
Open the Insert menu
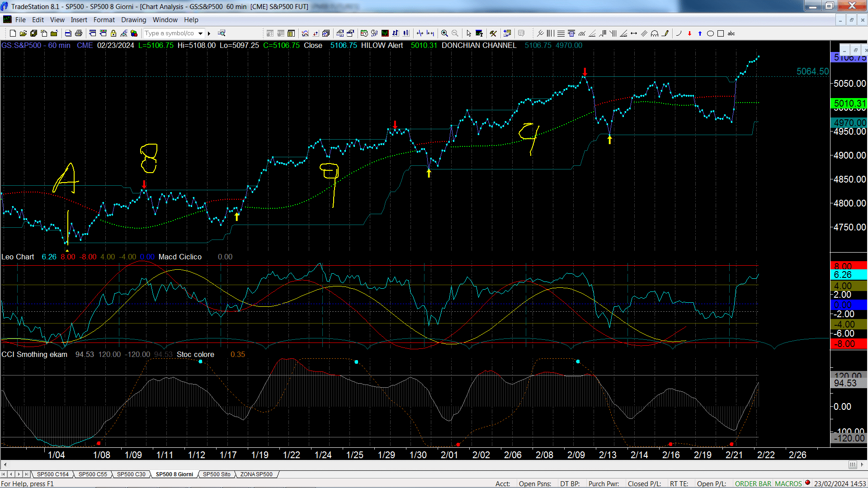pos(79,20)
